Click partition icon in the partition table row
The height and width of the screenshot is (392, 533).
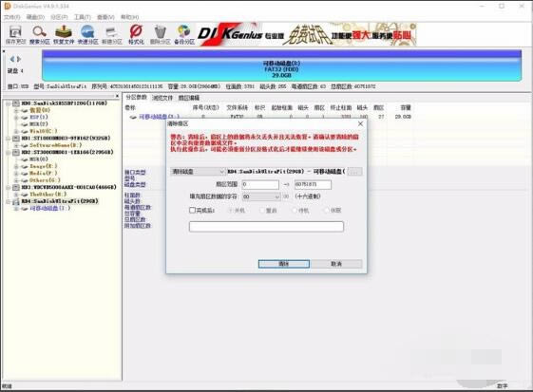133,117
